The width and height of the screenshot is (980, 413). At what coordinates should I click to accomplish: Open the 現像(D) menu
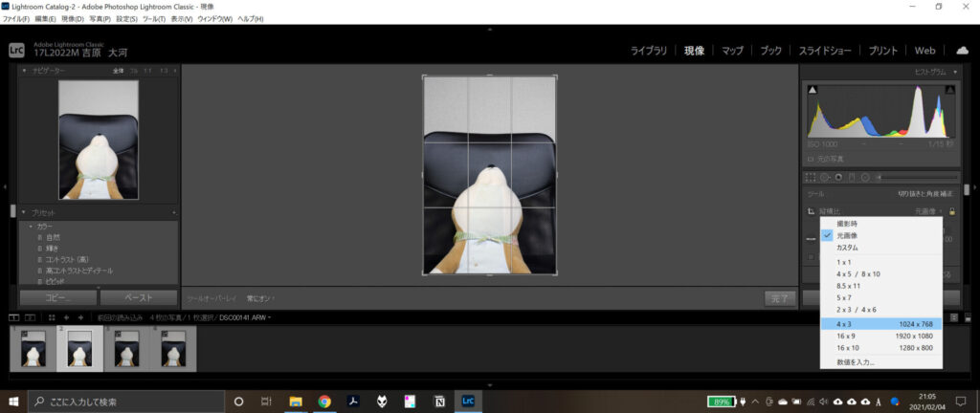click(73, 19)
